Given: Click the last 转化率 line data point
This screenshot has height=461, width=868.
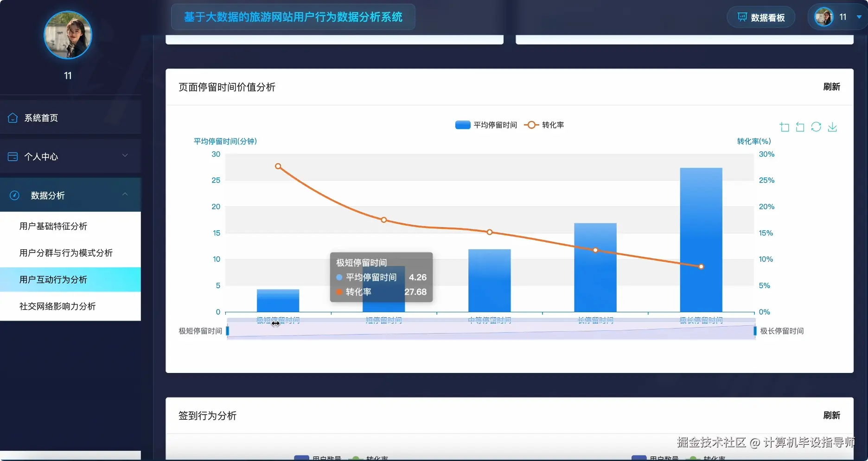Looking at the screenshot, I should click(701, 266).
